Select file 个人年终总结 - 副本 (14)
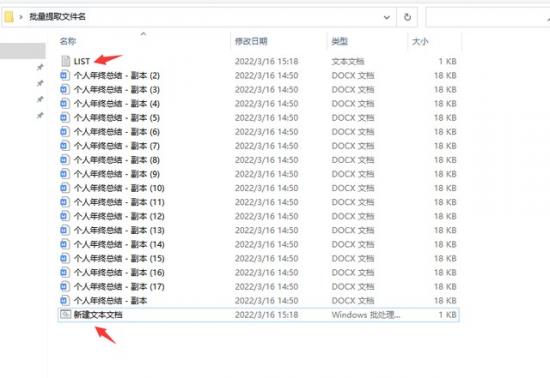Screen dimensions: 550x378 click(x=119, y=244)
